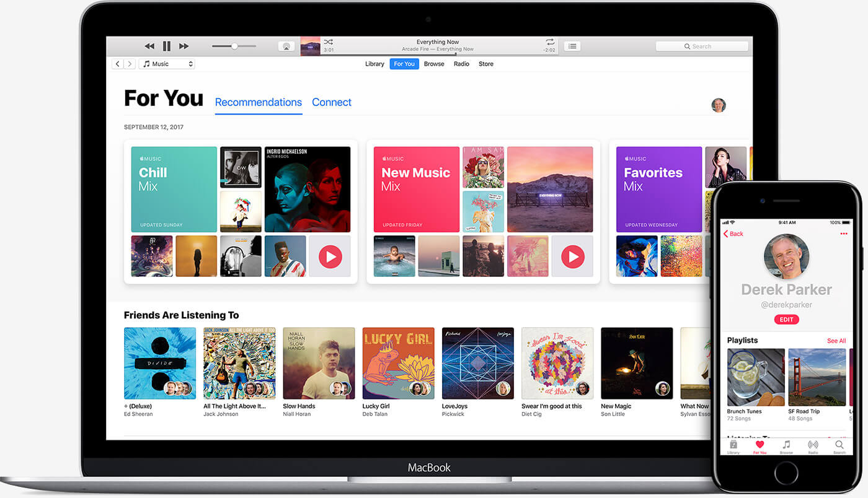The height and width of the screenshot is (498, 868).
Task: Open the profile avatar on For You
Action: (718, 105)
